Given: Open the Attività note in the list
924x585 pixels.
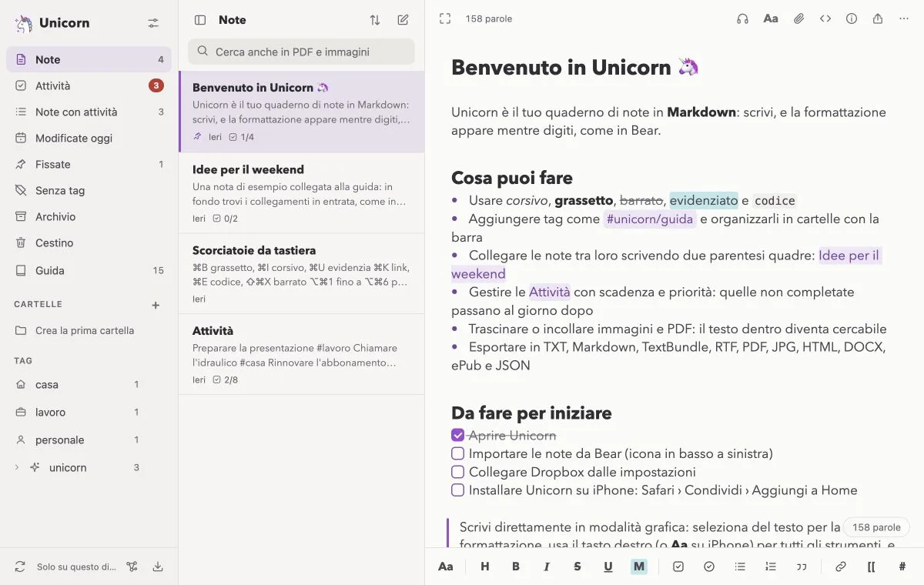Looking at the screenshot, I should [301, 355].
